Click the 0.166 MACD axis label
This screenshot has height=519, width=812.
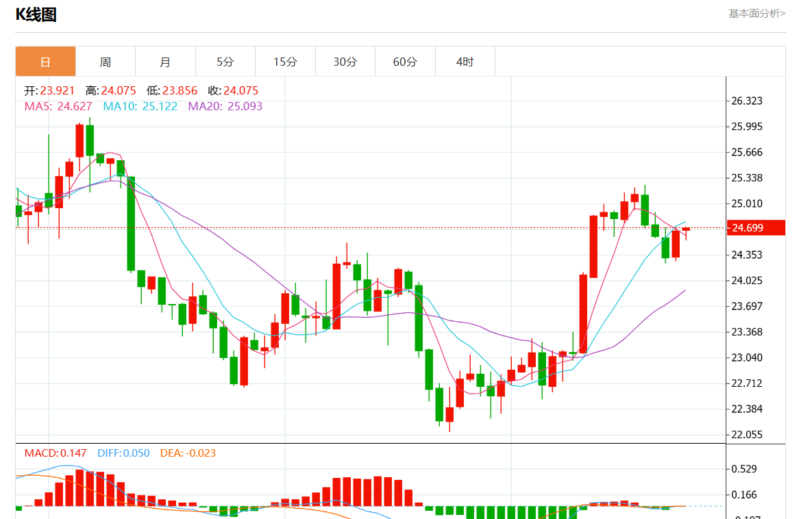pos(744,494)
